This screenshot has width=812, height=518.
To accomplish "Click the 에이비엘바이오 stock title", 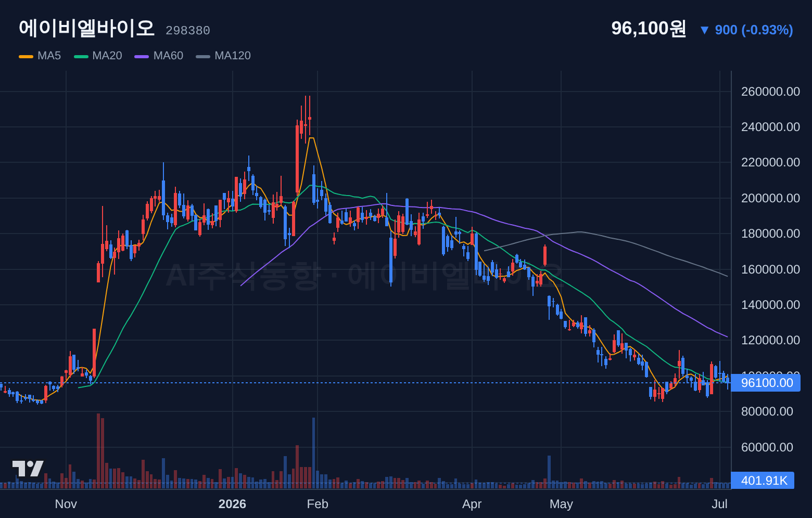I will pos(87,28).
